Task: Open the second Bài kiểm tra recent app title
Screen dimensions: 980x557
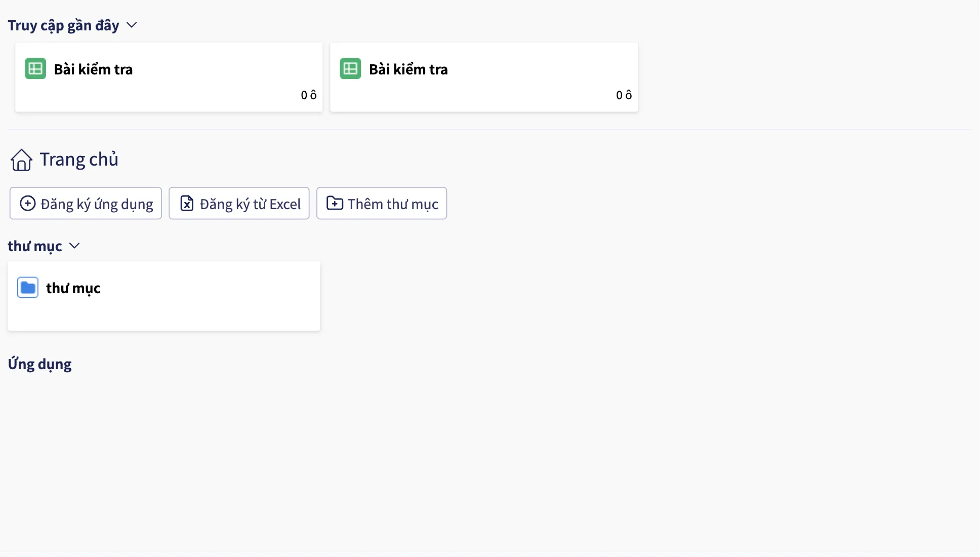Action: click(408, 69)
